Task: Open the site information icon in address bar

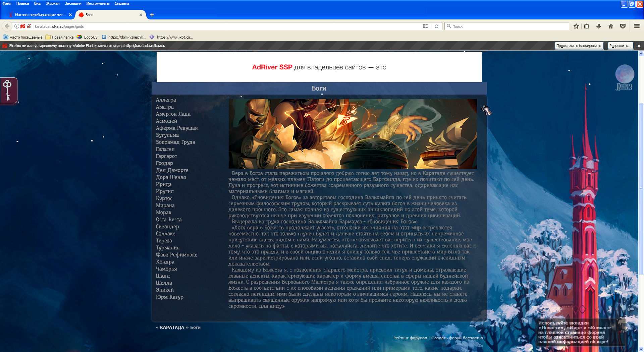Action: click(x=17, y=26)
